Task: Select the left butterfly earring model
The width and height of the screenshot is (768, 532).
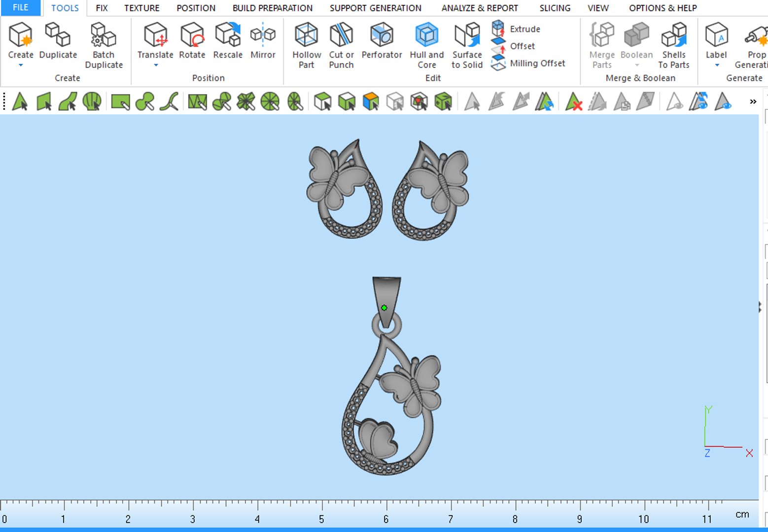Action: pos(344,189)
